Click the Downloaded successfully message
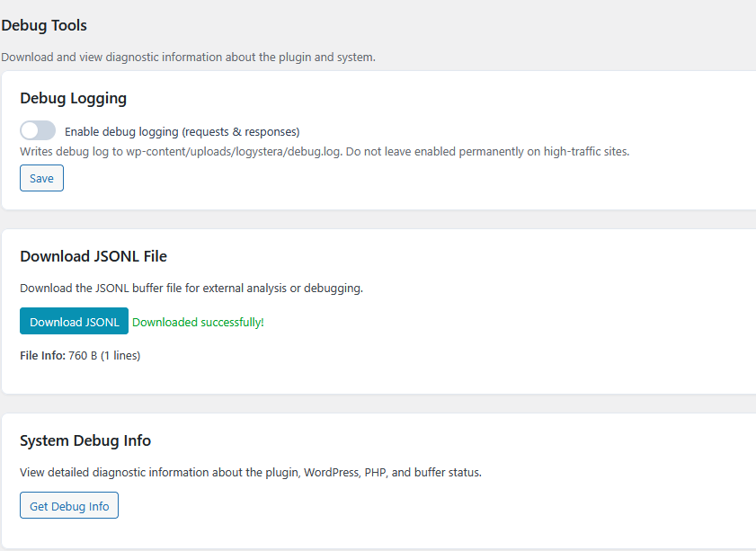The width and height of the screenshot is (756, 551). coord(198,322)
